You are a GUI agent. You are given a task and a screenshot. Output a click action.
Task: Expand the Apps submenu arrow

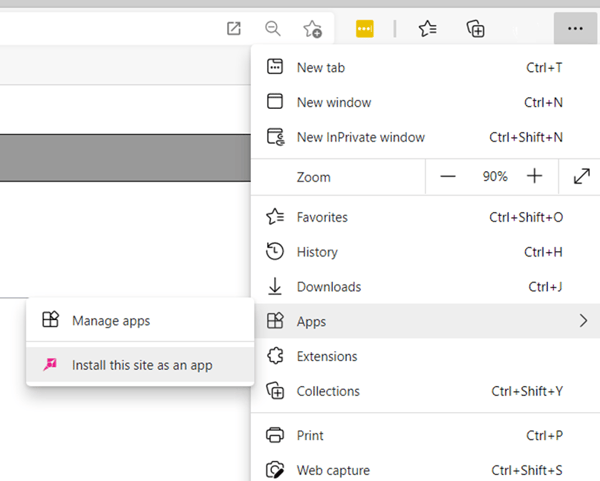point(582,321)
